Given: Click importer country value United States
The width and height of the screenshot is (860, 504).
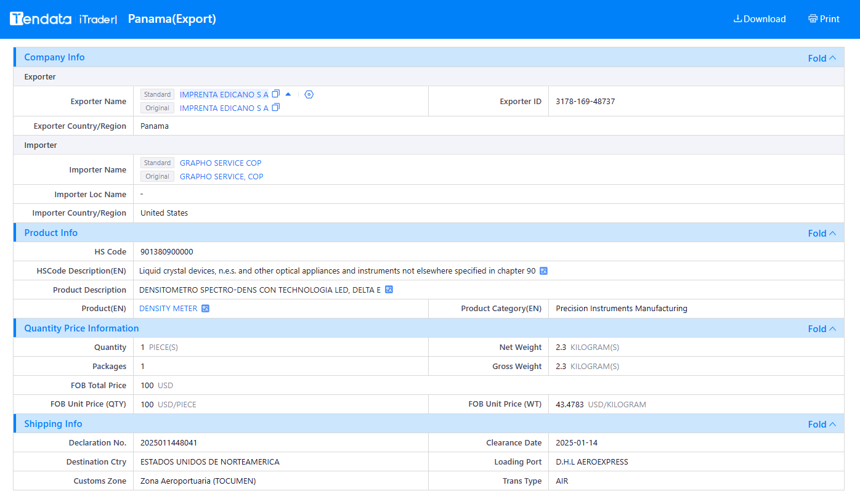Looking at the screenshot, I should pyautogui.click(x=164, y=213).
